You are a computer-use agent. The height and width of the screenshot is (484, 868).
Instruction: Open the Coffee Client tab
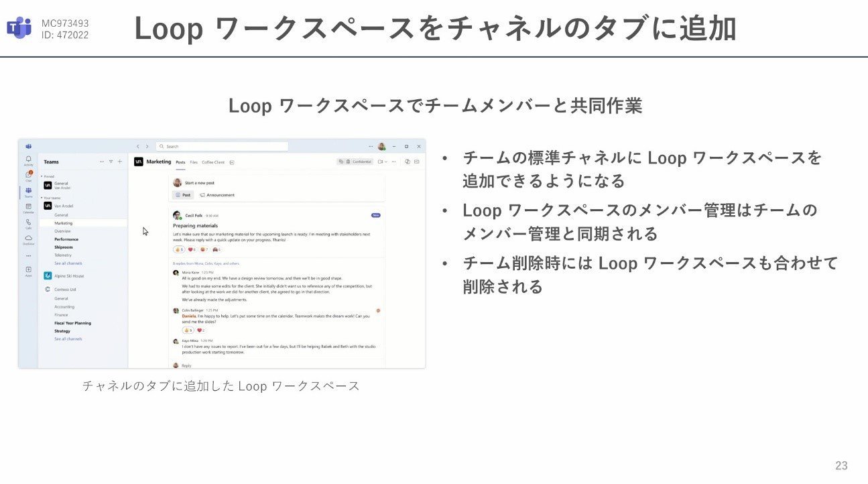tap(213, 162)
